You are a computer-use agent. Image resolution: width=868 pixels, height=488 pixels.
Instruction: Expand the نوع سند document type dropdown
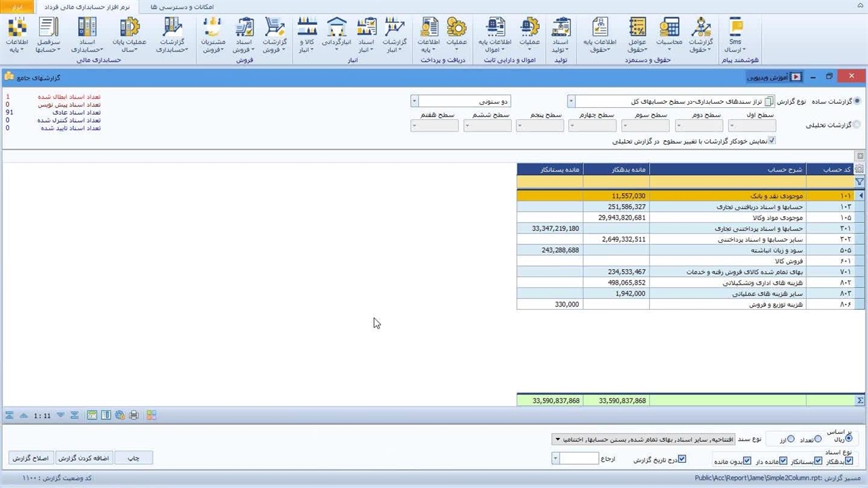[557, 439]
